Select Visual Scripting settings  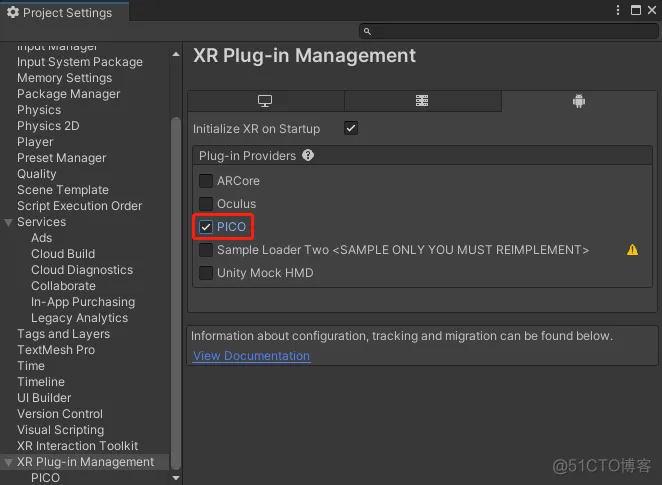60,430
